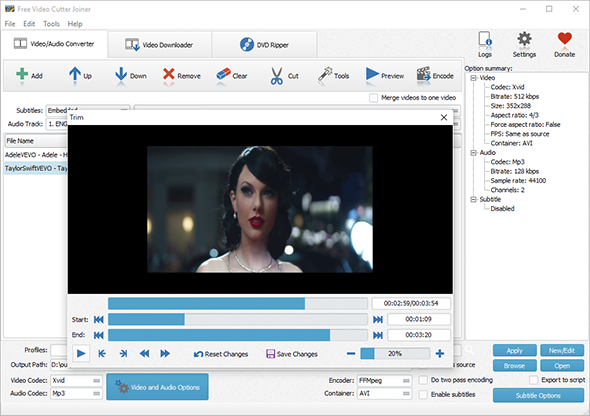Open the Logs icon

485,39
